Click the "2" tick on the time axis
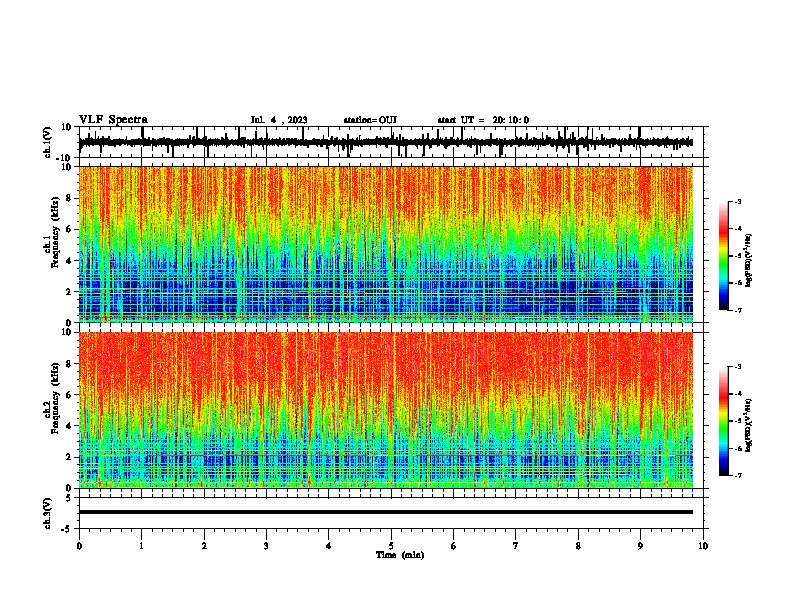Screen dimensions: 792x612 click(204, 546)
